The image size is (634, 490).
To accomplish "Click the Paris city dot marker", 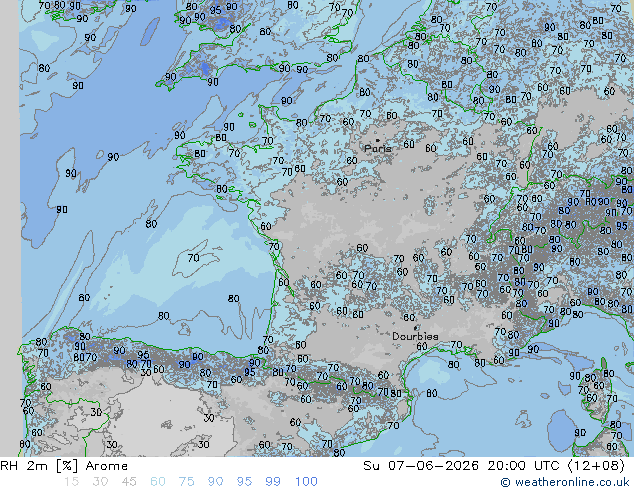I will coord(378,140).
